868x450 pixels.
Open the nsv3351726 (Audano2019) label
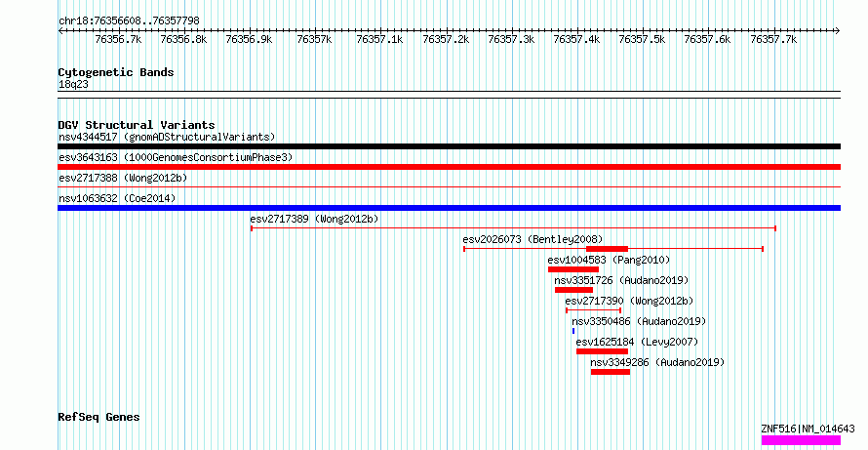pos(621,280)
